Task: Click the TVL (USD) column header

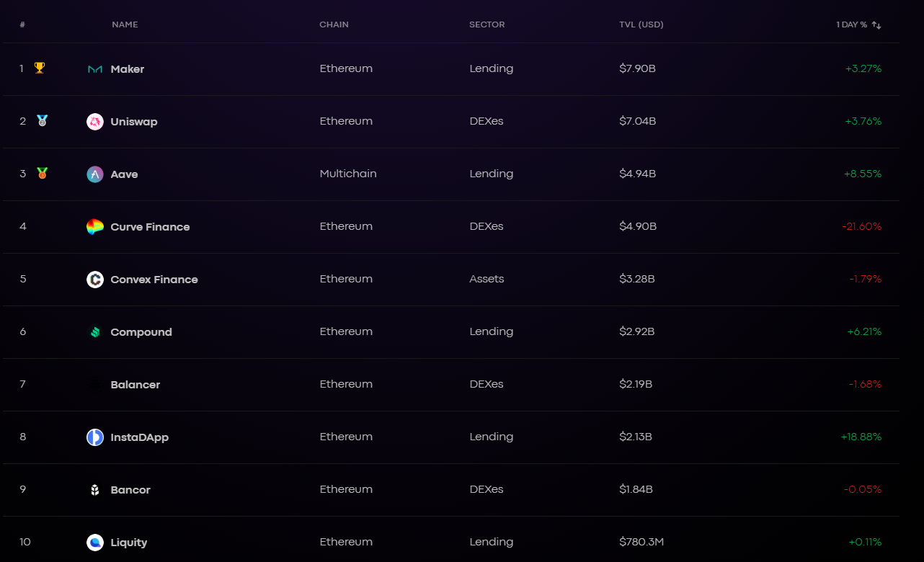Action: point(641,24)
